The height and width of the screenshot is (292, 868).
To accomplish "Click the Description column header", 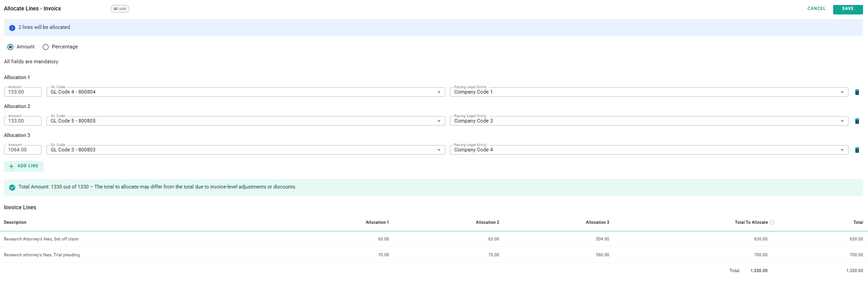I will (15, 222).
